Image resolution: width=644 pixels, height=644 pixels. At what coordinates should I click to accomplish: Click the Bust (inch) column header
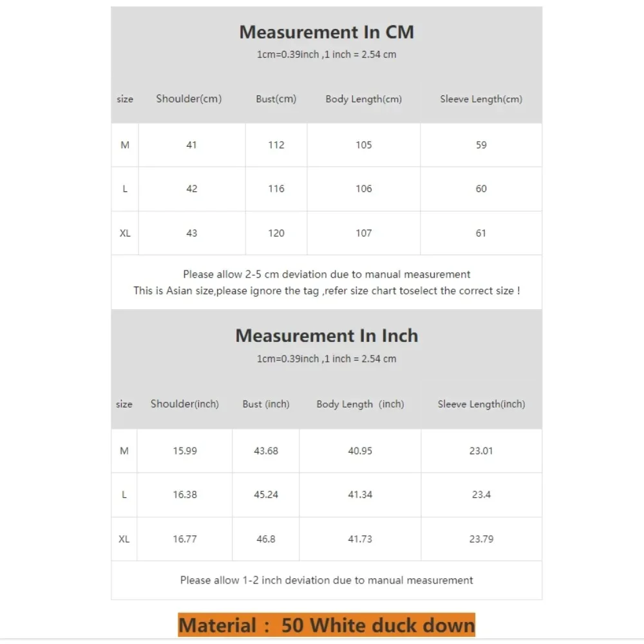click(266, 404)
